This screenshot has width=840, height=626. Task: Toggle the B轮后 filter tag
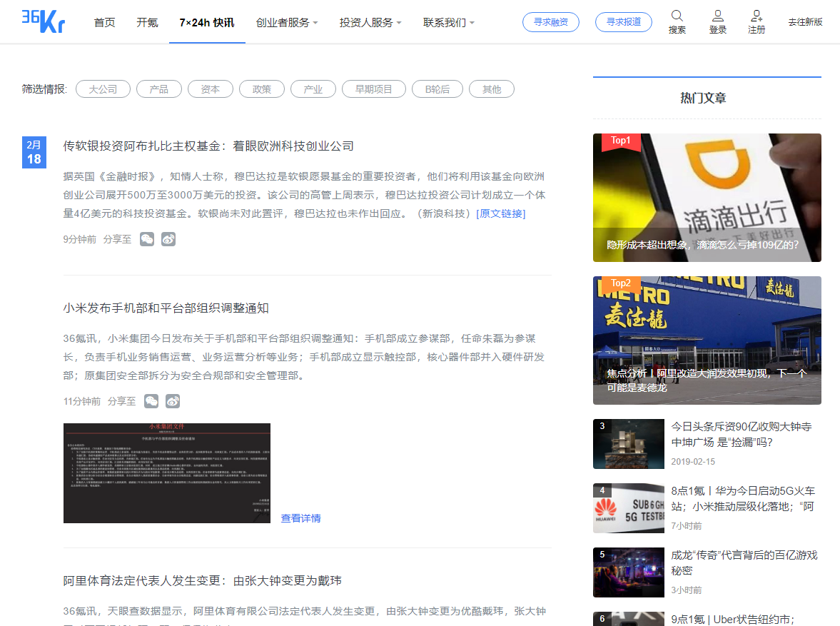[x=437, y=89]
